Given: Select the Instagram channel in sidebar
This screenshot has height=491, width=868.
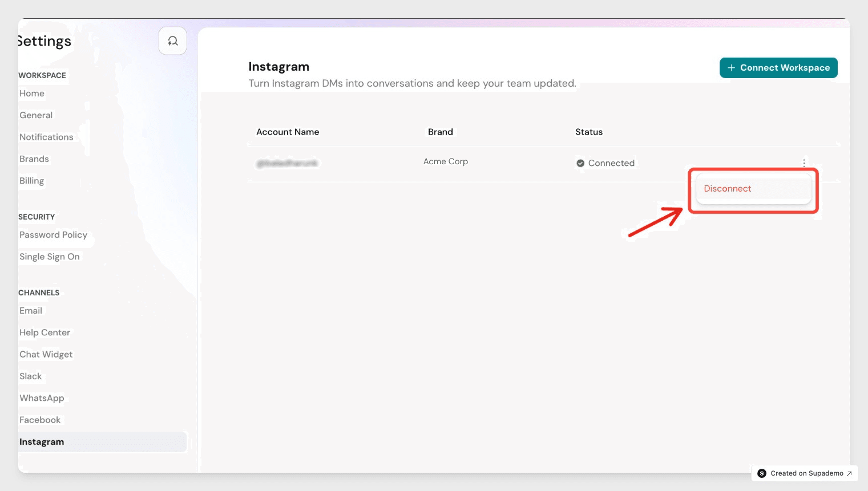Looking at the screenshot, I should (102, 442).
